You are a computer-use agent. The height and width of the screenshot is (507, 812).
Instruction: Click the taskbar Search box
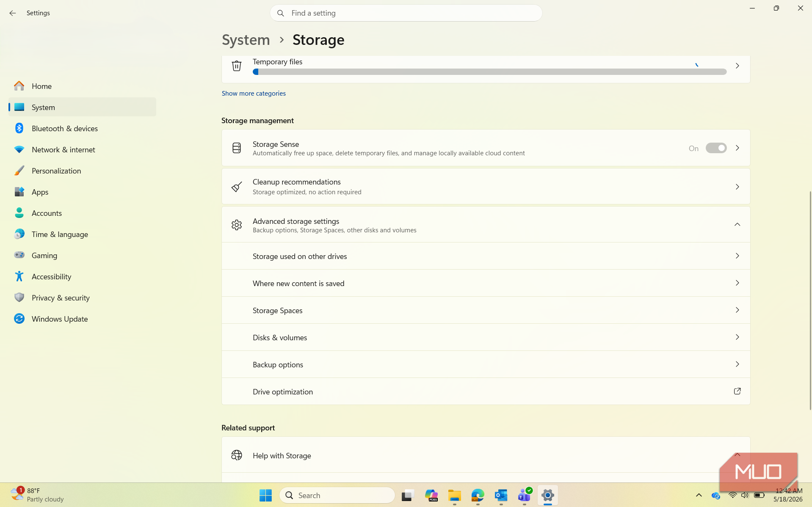click(337, 495)
